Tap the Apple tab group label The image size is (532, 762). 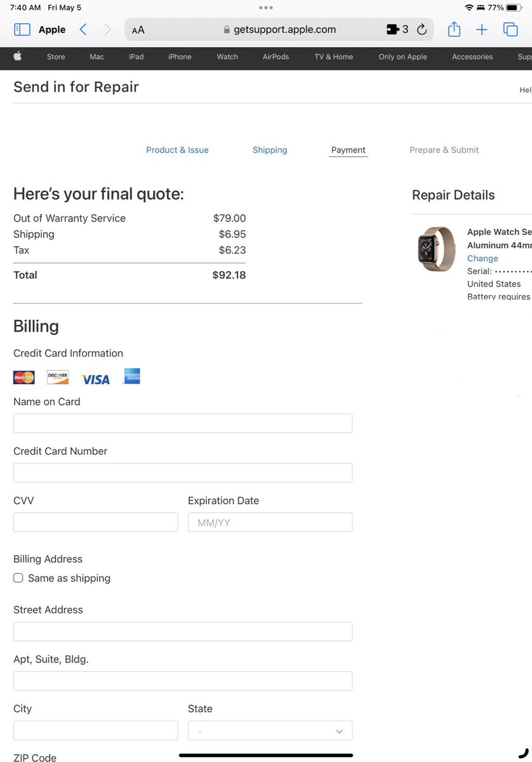[x=52, y=30]
